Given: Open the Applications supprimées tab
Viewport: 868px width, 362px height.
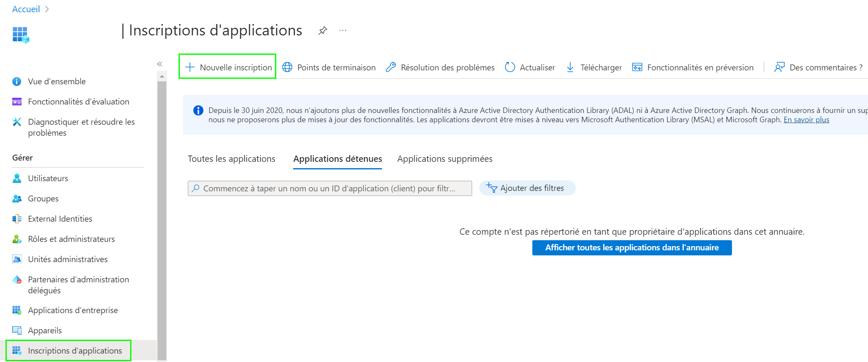Looking at the screenshot, I should [445, 159].
